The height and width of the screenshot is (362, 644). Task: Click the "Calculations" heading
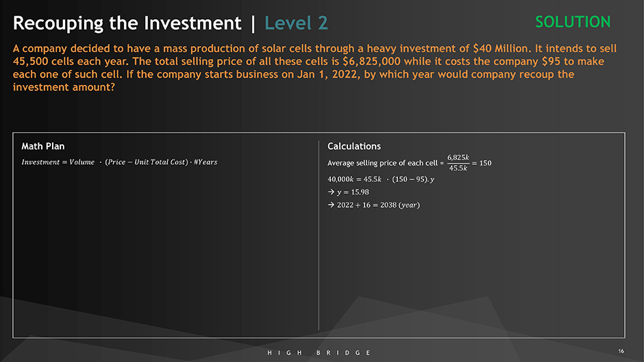pos(354,146)
